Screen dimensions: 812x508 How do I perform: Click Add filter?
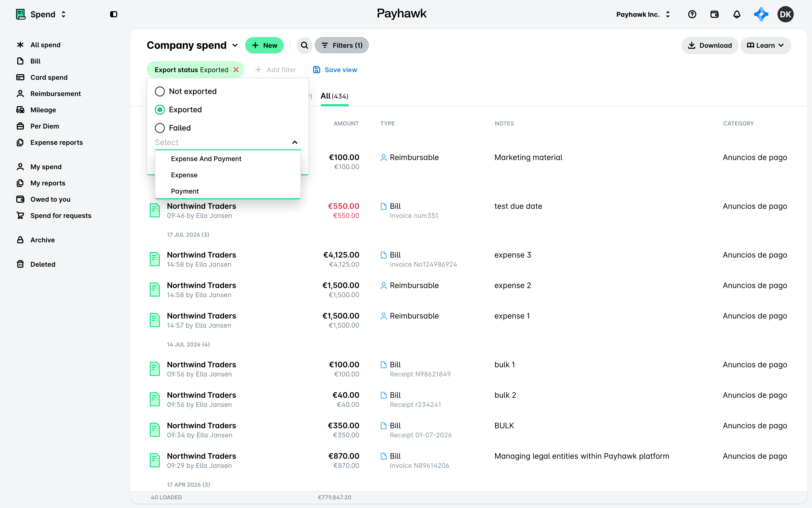click(x=276, y=70)
